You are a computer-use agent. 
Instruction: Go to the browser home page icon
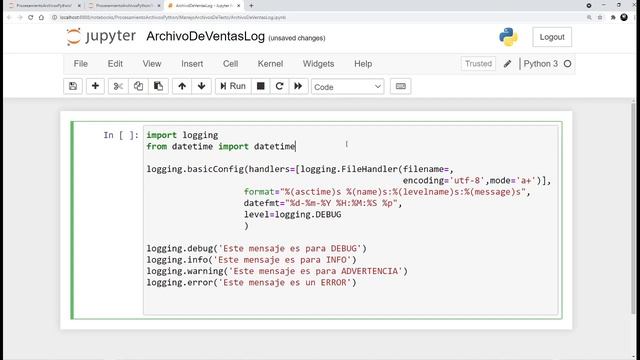(41, 18)
